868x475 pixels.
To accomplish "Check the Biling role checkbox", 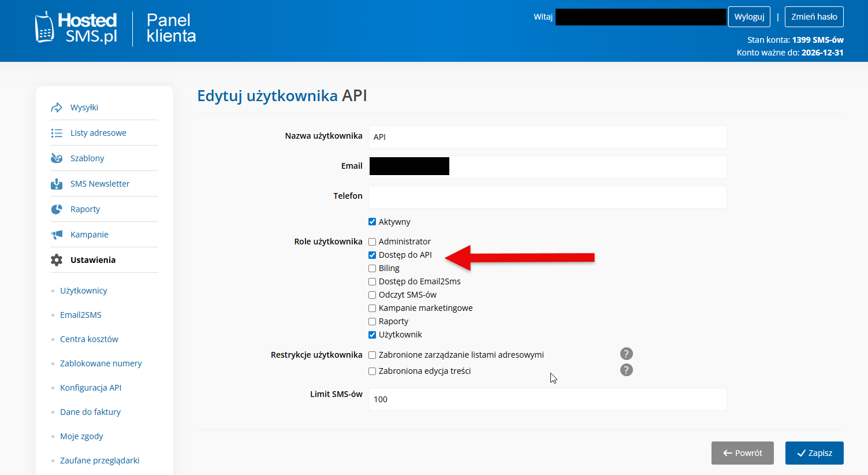I will (x=372, y=268).
